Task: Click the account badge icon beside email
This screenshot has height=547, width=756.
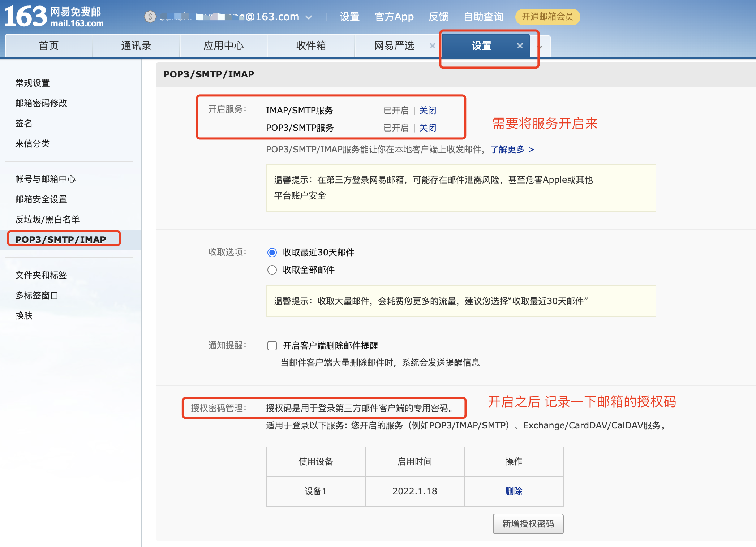Action: [x=150, y=17]
